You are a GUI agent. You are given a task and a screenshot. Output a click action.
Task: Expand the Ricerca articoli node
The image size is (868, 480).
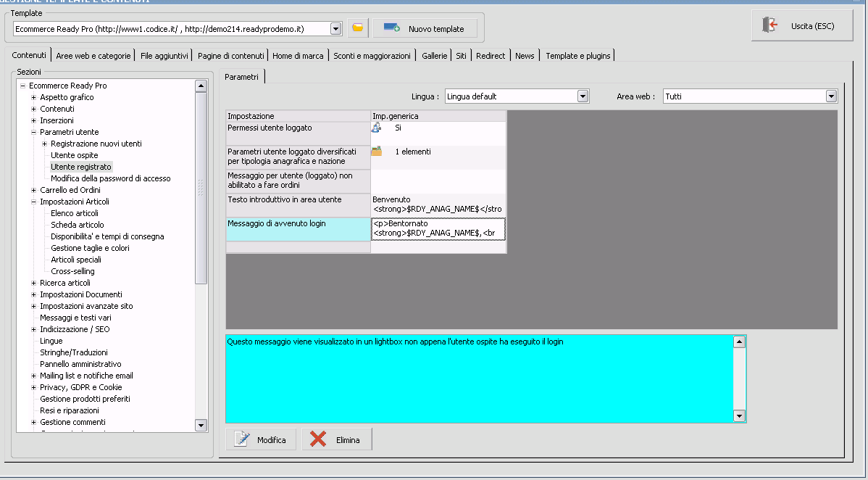34,284
